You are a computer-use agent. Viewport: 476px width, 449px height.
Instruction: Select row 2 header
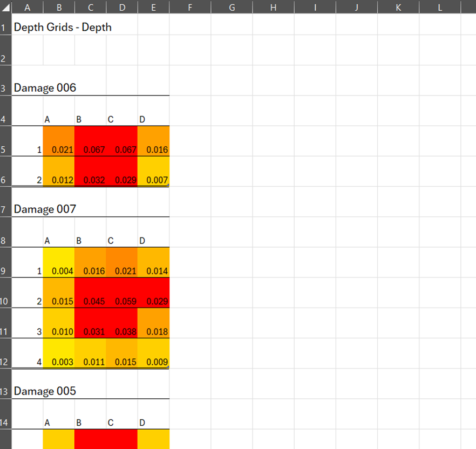[x=5, y=50]
